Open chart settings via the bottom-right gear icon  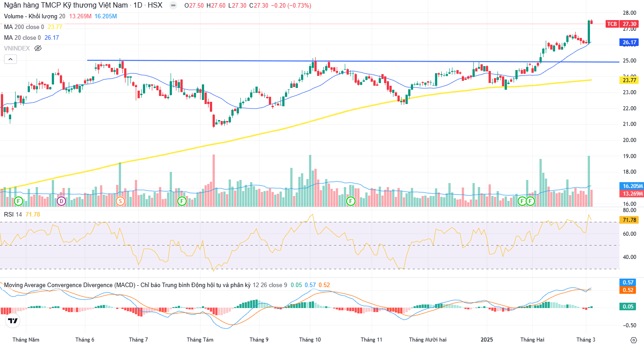[x=633, y=340]
